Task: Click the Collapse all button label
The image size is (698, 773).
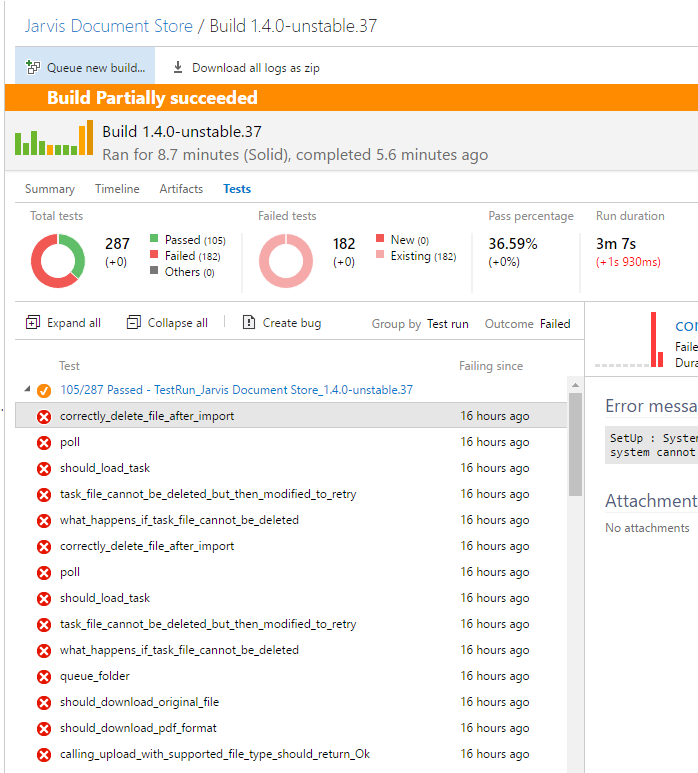Action: (x=177, y=323)
